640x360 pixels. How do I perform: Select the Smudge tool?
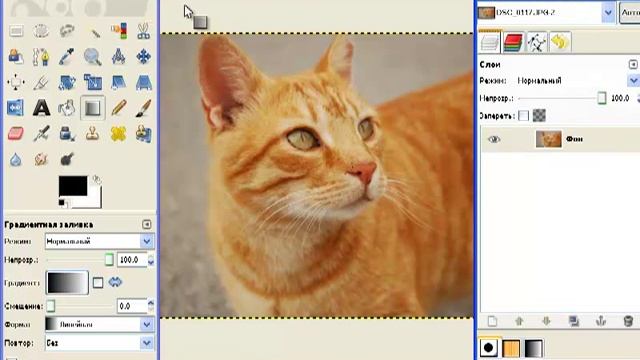41,160
